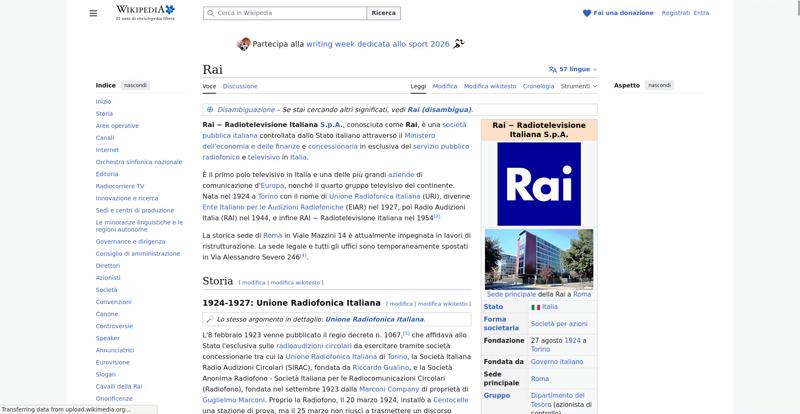Switch to the Discussione tab
This screenshot has width=800, height=414.
click(240, 86)
